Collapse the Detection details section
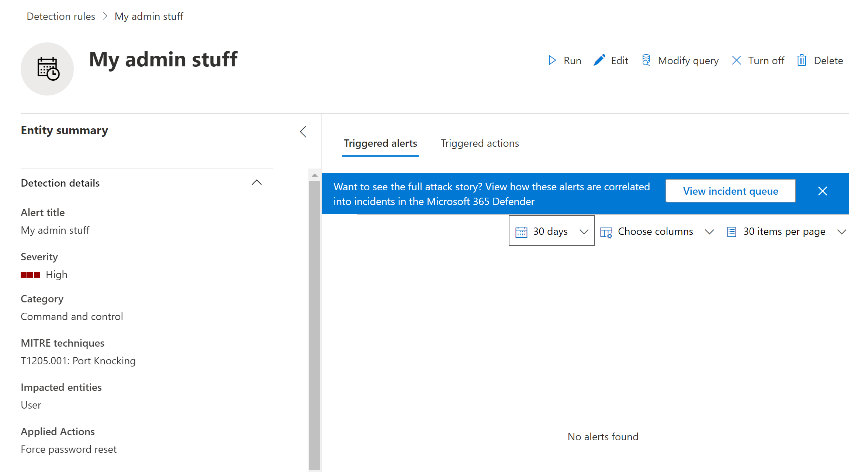868x472 pixels. 257,183
